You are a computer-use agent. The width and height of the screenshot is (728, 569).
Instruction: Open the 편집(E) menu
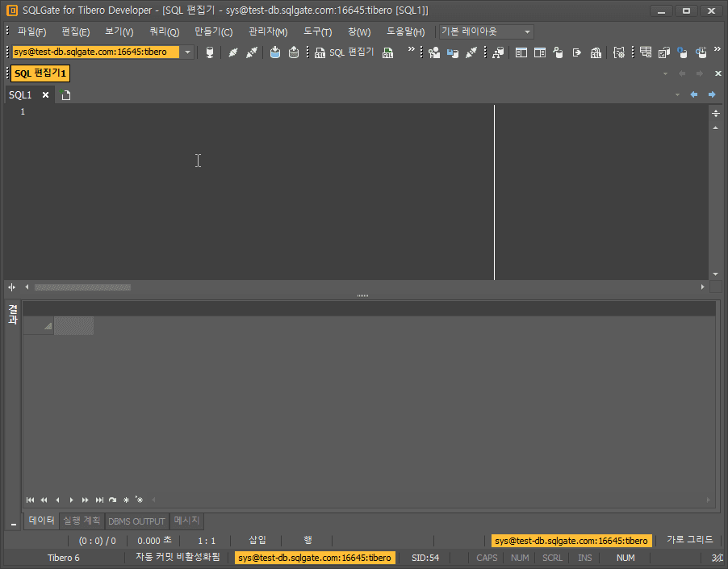(x=75, y=31)
